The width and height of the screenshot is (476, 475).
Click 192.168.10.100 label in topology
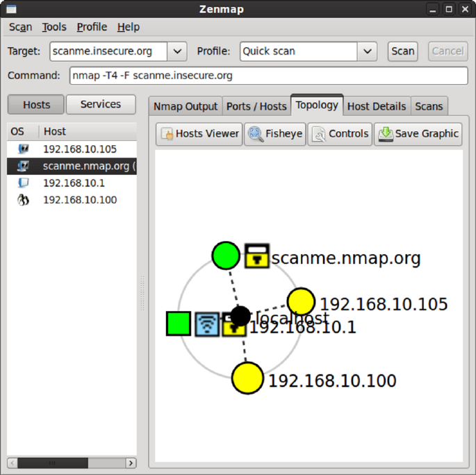coord(332,381)
